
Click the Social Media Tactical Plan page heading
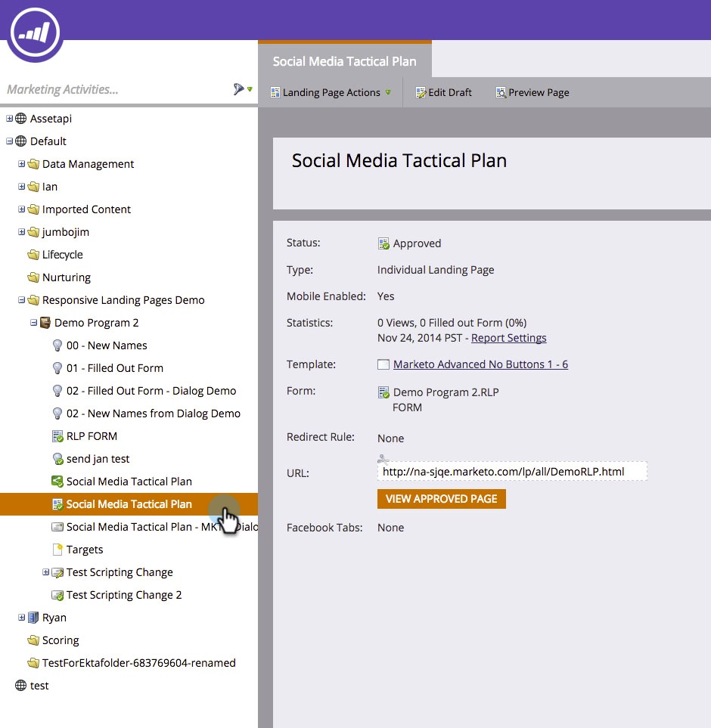399,160
